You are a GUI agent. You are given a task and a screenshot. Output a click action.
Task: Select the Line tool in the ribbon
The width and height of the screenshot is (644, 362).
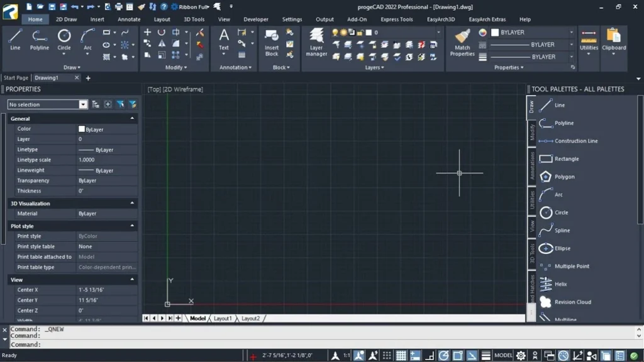15,40
